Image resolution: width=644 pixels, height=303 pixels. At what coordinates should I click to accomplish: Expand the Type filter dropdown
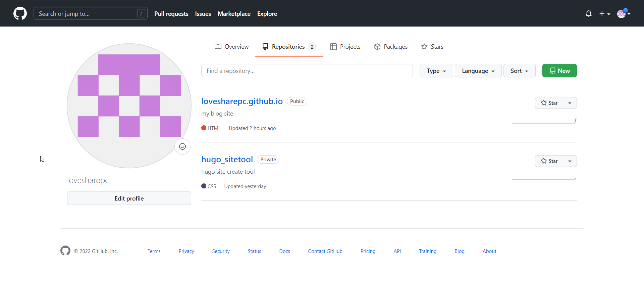click(436, 71)
